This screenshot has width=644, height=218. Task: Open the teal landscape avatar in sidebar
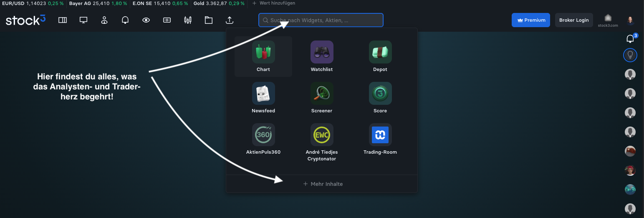click(630, 190)
